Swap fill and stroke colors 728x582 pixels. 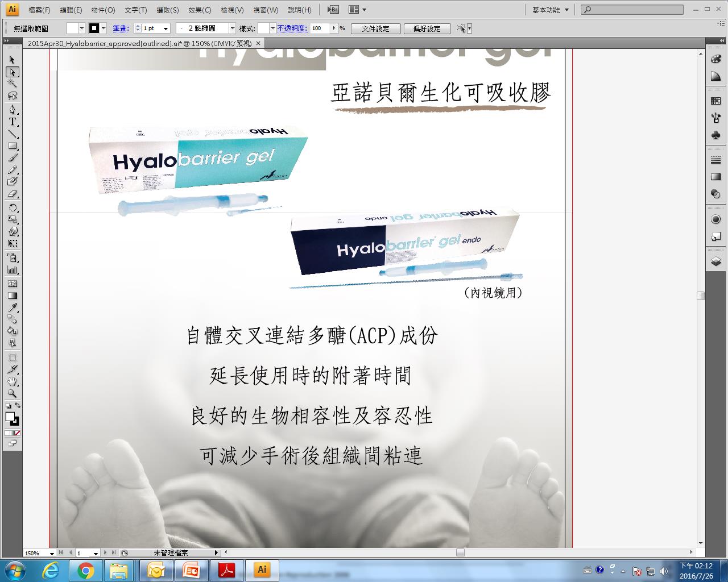coord(18,406)
